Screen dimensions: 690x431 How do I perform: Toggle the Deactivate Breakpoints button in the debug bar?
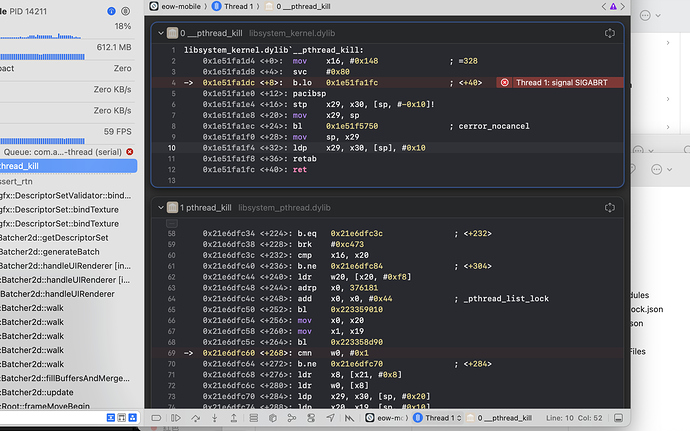coord(156,418)
